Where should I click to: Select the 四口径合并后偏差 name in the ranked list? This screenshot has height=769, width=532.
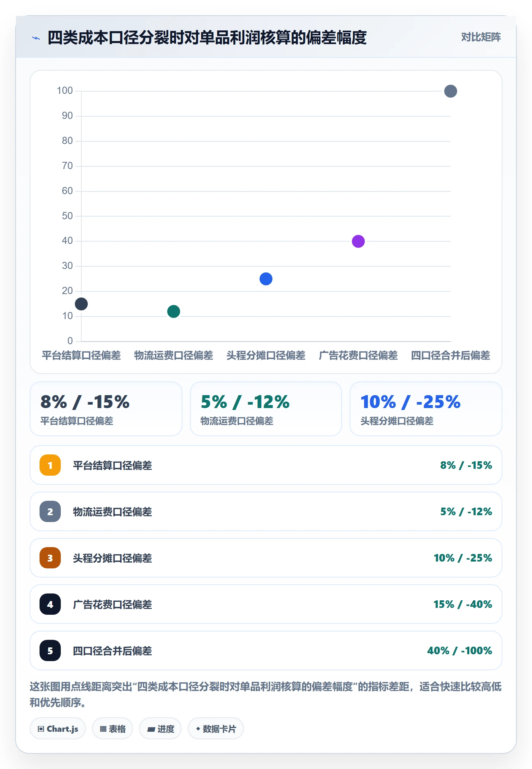[x=112, y=651]
